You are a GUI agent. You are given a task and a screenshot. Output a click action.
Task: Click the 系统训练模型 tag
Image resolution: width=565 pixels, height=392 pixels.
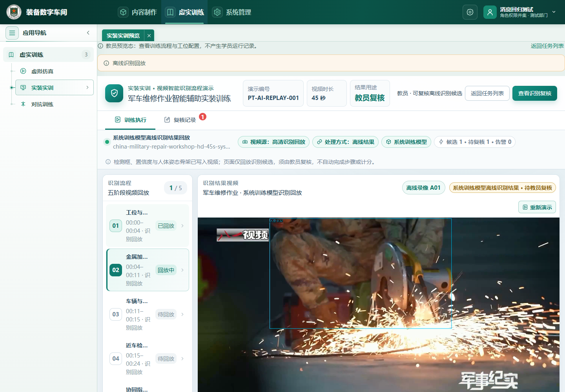[406, 142]
